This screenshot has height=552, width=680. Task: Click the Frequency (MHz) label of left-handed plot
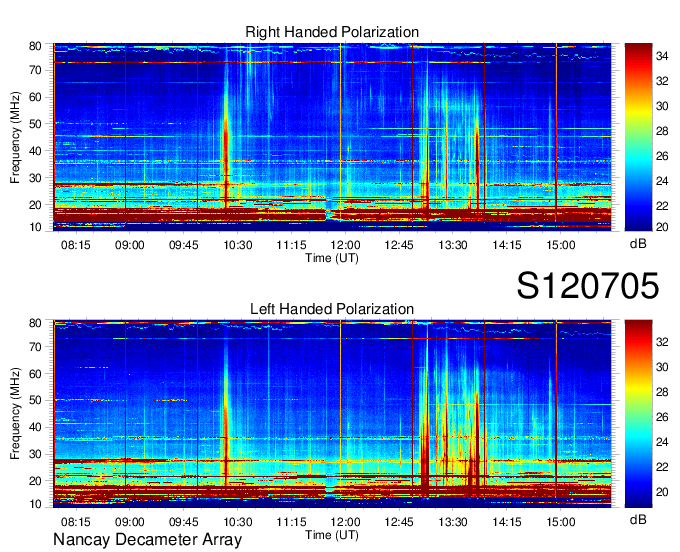[15, 414]
